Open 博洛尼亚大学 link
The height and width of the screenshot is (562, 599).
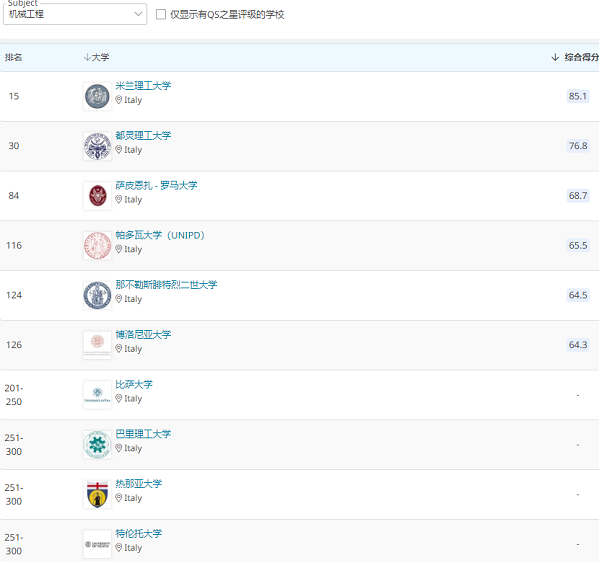click(x=143, y=334)
